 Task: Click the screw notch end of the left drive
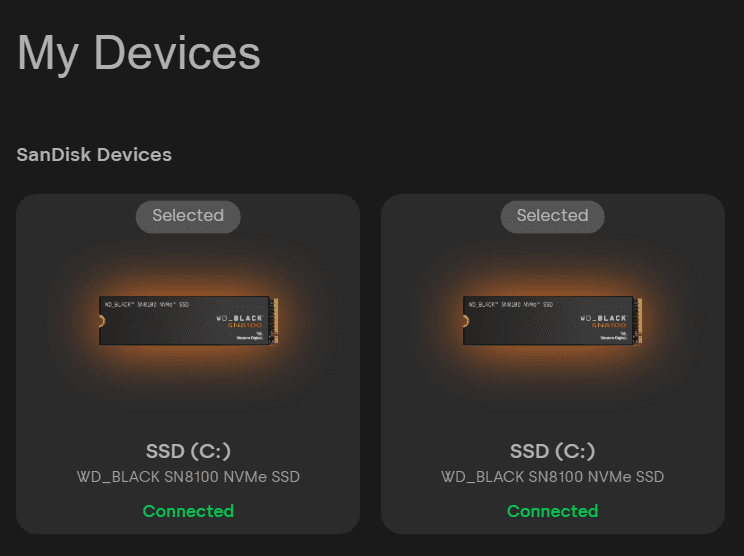103,321
